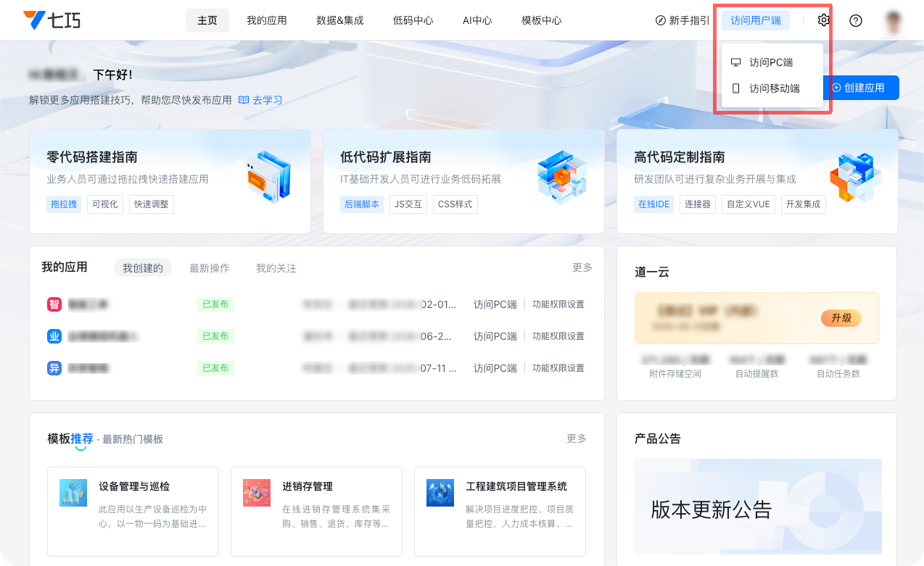Open the 进销存管理 template title
Viewport: 924px width, 566px height.
[x=308, y=486]
